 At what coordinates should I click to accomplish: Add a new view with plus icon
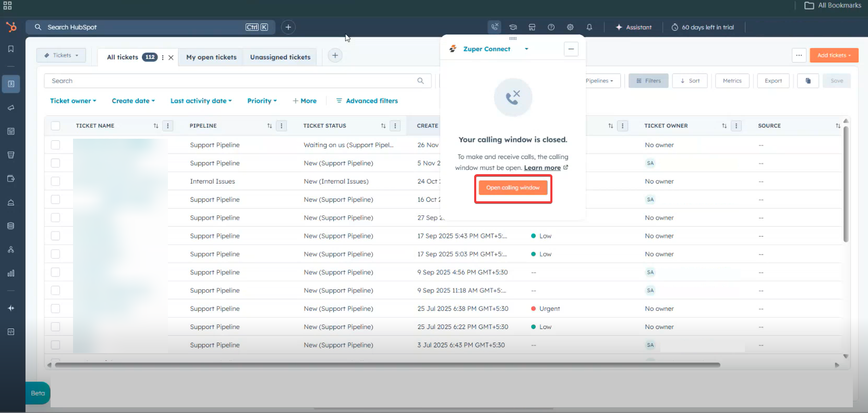click(335, 55)
